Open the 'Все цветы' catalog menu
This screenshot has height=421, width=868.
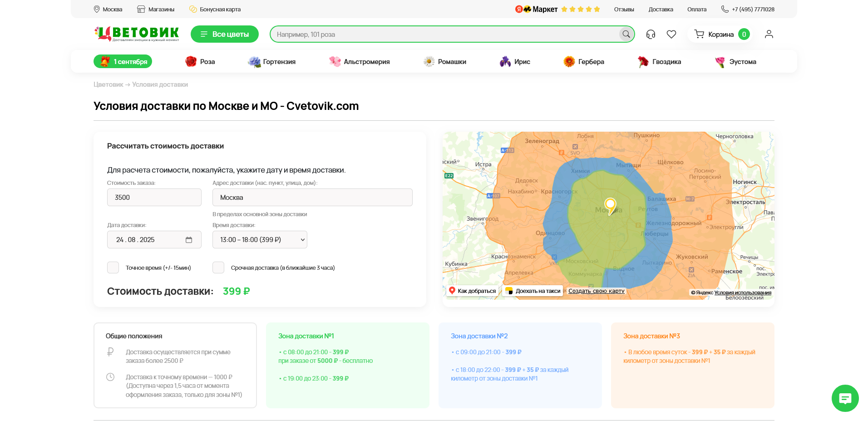point(225,34)
